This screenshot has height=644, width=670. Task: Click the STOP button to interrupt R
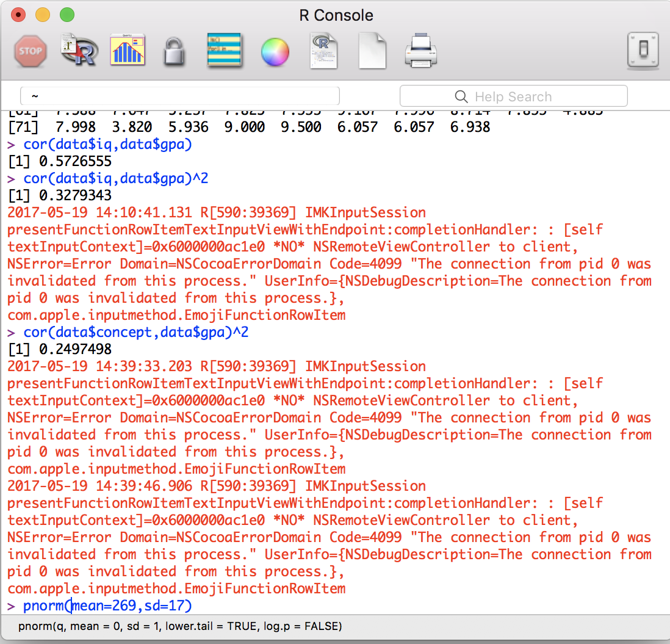point(31,51)
